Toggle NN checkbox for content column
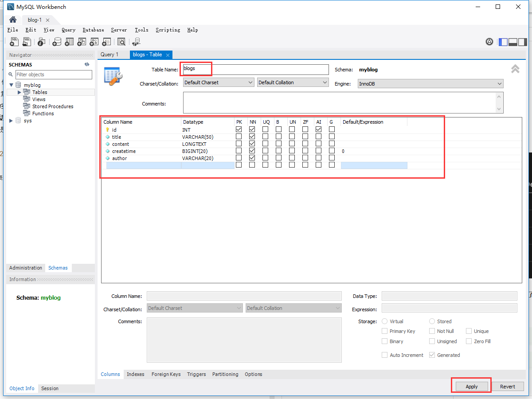 click(x=252, y=144)
